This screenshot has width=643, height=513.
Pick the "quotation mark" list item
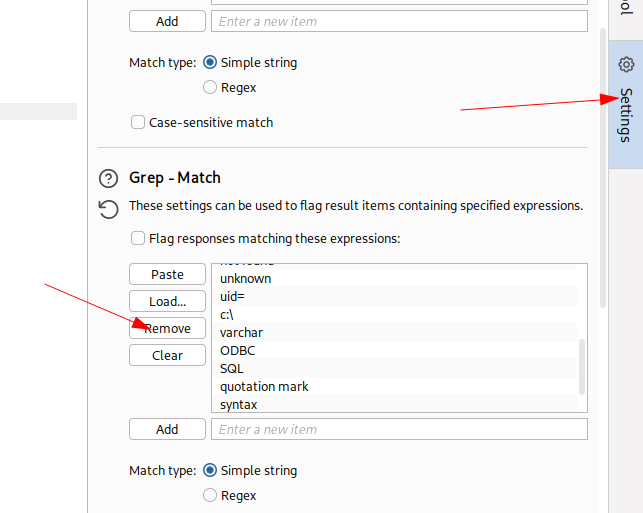[264, 386]
